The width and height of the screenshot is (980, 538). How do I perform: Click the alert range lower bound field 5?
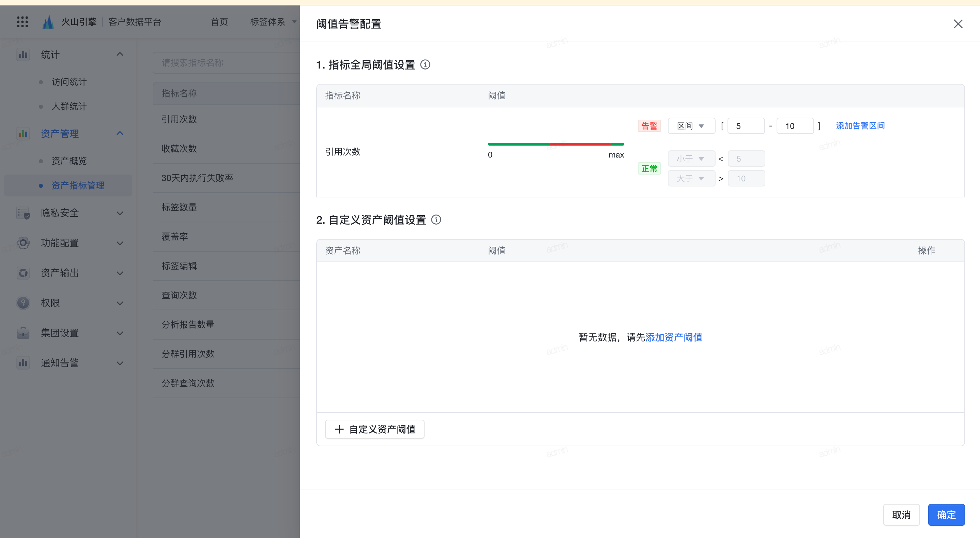(x=746, y=126)
